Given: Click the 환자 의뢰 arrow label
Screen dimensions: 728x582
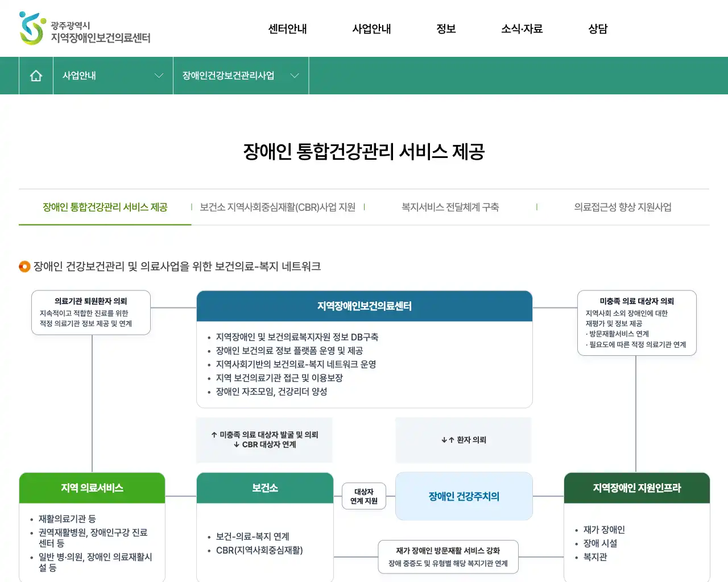Looking at the screenshot, I should pyautogui.click(x=464, y=440).
